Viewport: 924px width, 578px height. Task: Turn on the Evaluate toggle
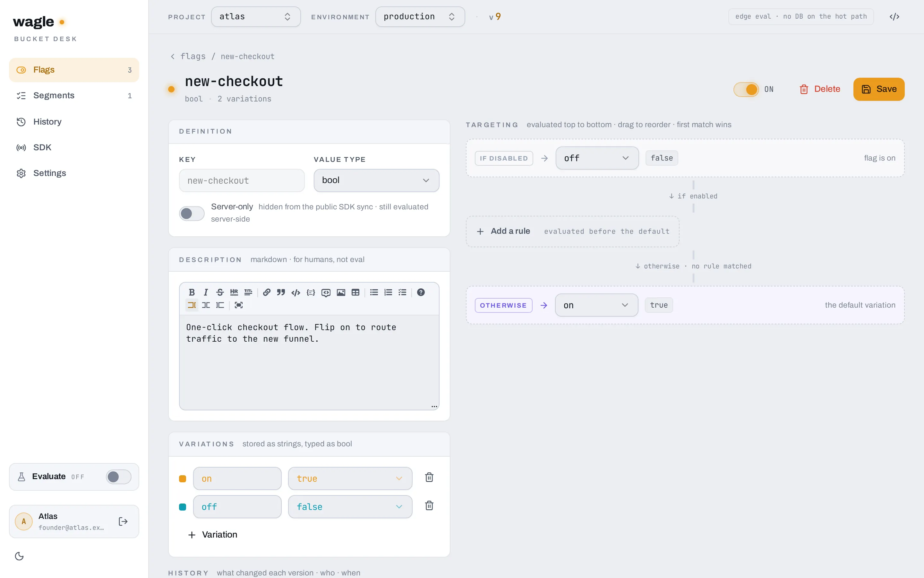point(119,477)
